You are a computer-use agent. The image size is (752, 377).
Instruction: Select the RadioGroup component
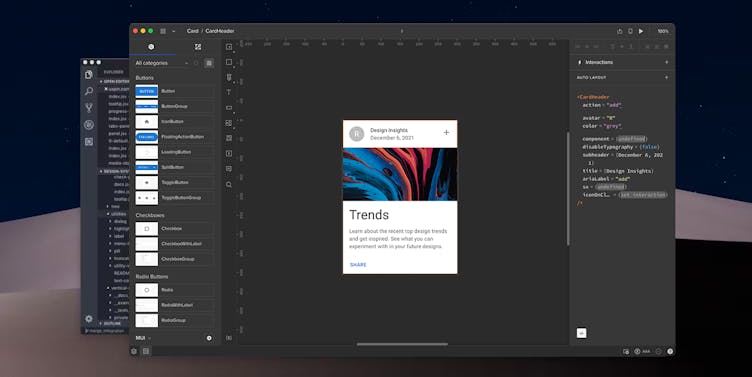[x=175, y=320]
